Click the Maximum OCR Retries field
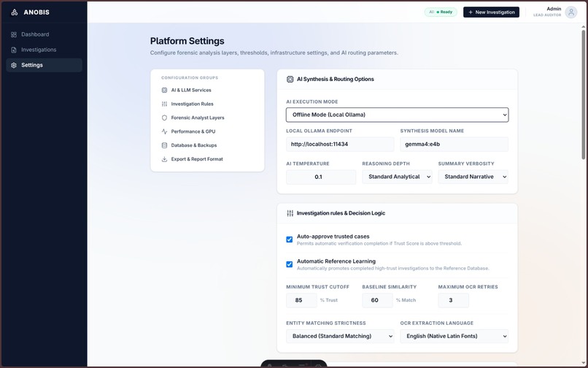Screen dimensions: 588x368 click(453, 300)
